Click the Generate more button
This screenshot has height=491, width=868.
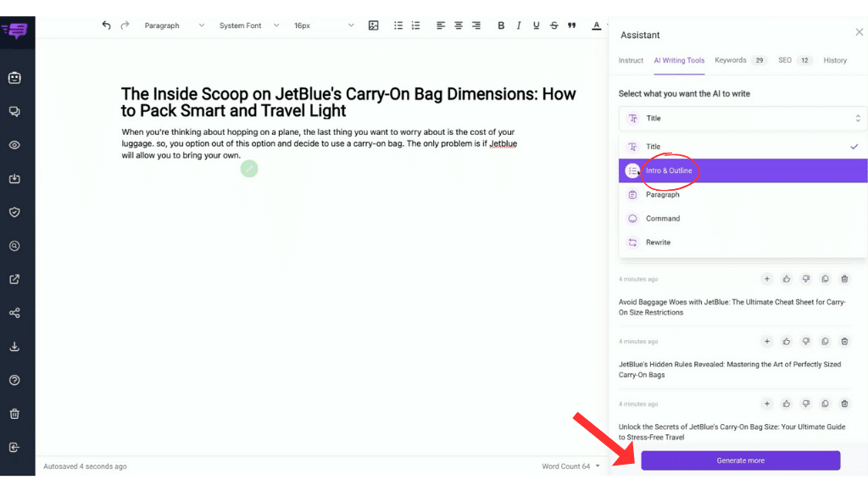coord(741,460)
